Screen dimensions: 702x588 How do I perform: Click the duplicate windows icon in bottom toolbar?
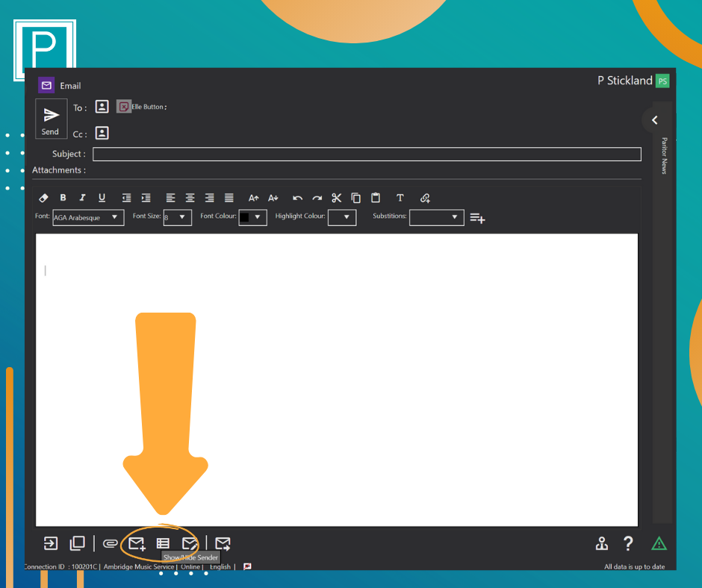pyautogui.click(x=78, y=543)
